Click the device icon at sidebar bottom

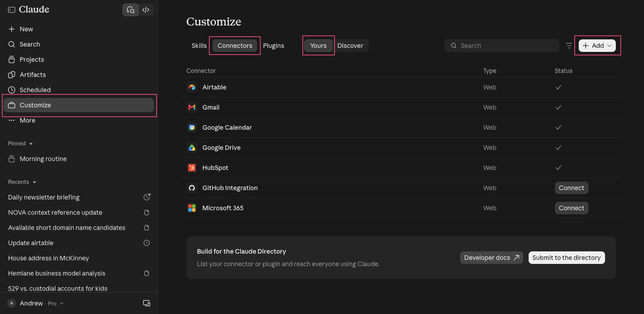pyautogui.click(x=146, y=303)
